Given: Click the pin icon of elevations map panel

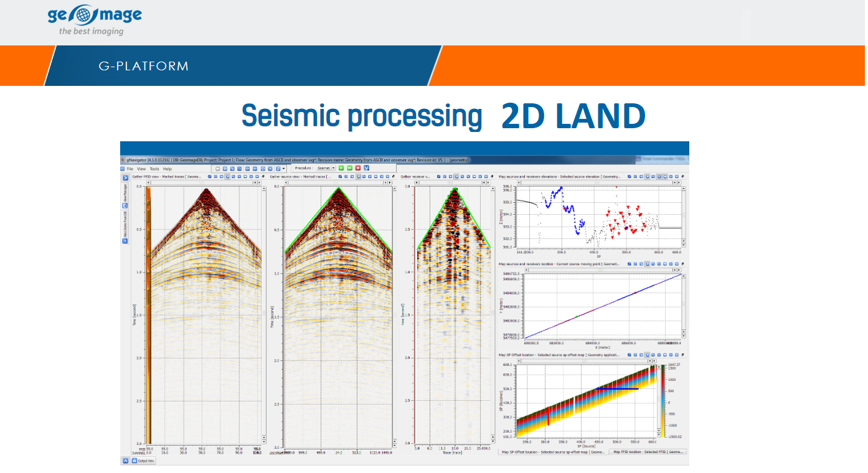Looking at the screenshot, I should (x=682, y=177).
